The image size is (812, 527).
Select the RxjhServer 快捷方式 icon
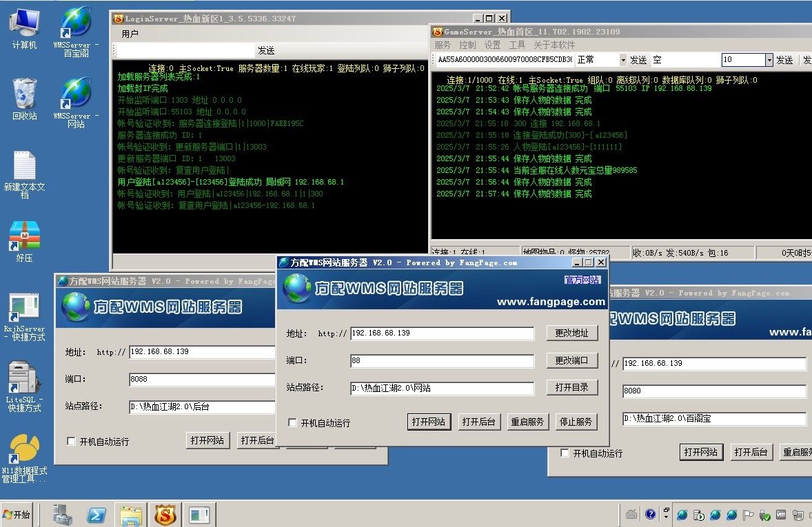point(24,317)
